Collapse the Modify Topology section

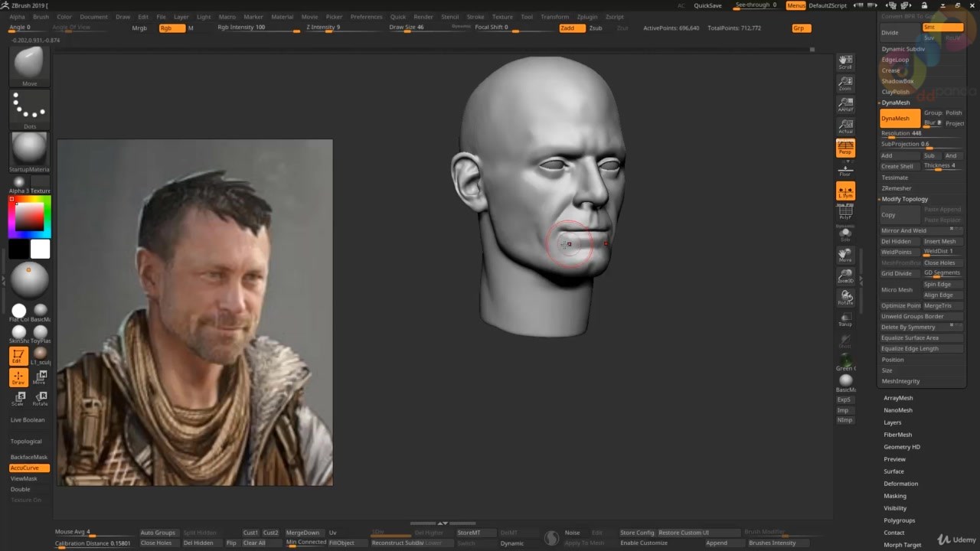[904, 199]
